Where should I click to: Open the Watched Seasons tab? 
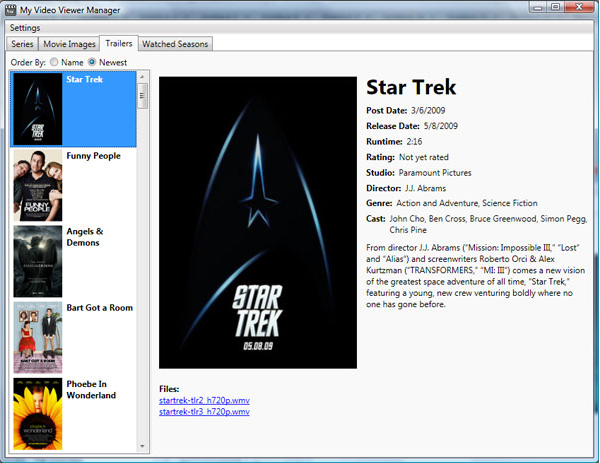pyautogui.click(x=175, y=44)
